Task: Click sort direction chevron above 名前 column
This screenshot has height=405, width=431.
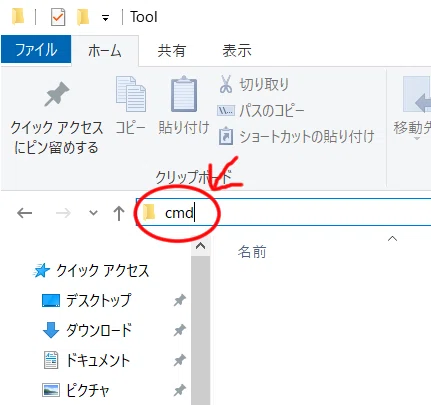Action: tap(393, 238)
